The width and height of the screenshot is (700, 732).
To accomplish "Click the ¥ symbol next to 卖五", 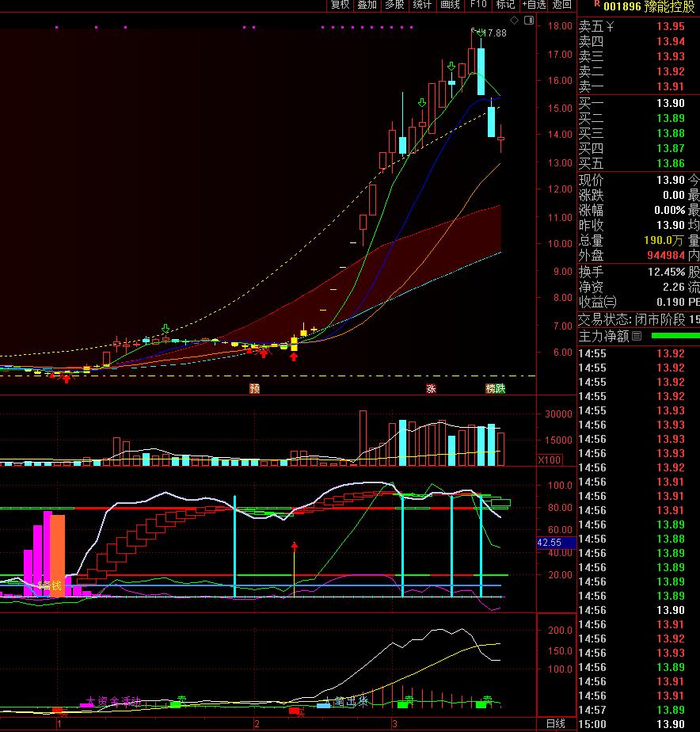I will coord(610,27).
